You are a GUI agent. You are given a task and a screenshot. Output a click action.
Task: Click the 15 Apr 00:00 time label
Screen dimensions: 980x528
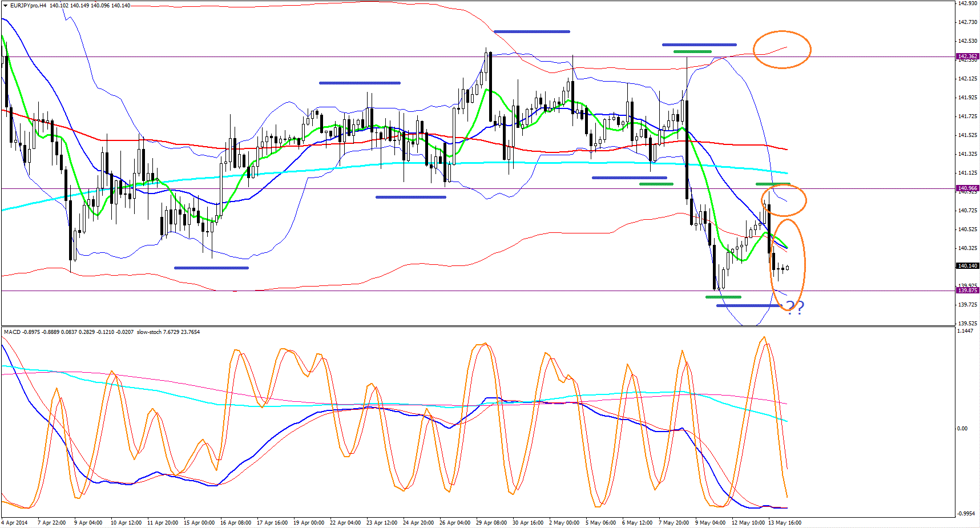[199, 522]
